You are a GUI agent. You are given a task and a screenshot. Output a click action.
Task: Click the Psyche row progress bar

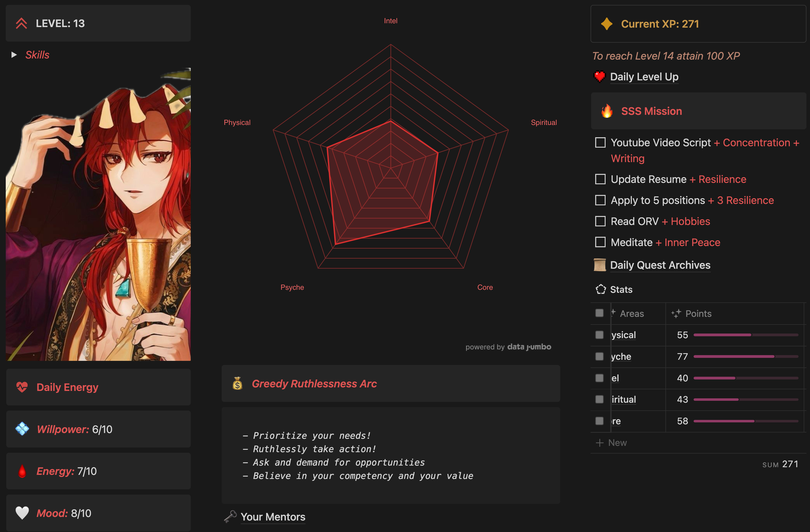pos(745,356)
